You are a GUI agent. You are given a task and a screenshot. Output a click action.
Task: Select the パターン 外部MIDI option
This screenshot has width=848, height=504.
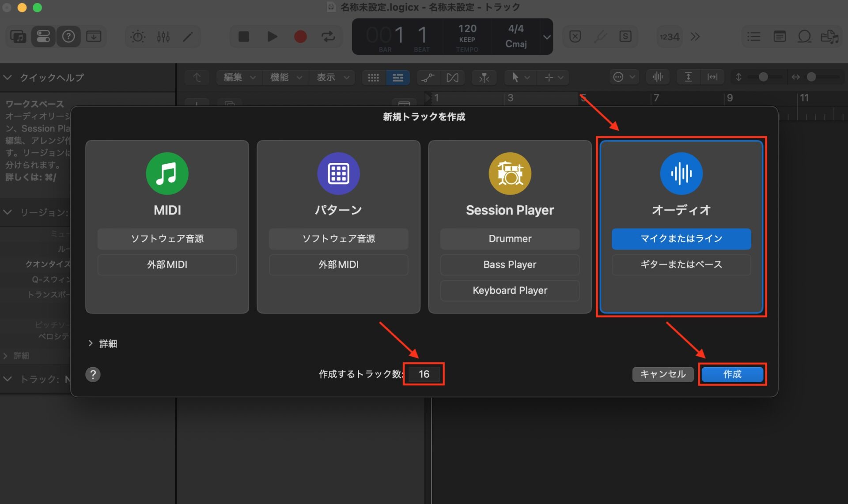pos(338,265)
